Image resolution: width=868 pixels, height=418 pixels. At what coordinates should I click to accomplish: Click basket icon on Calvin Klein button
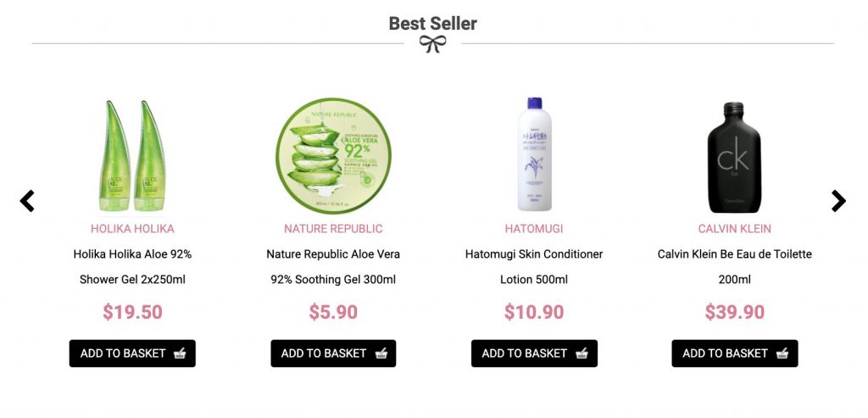click(x=782, y=354)
